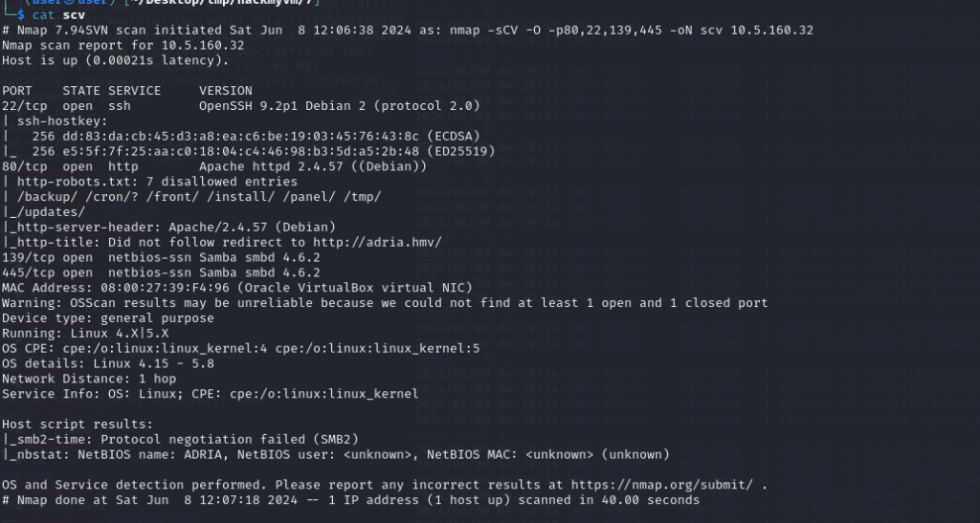Image resolution: width=980 pixels, height=523 pixels.
Task: Click the 'OS details: Linux 4.15 - 5.8' line
Action: coord(108,363)
